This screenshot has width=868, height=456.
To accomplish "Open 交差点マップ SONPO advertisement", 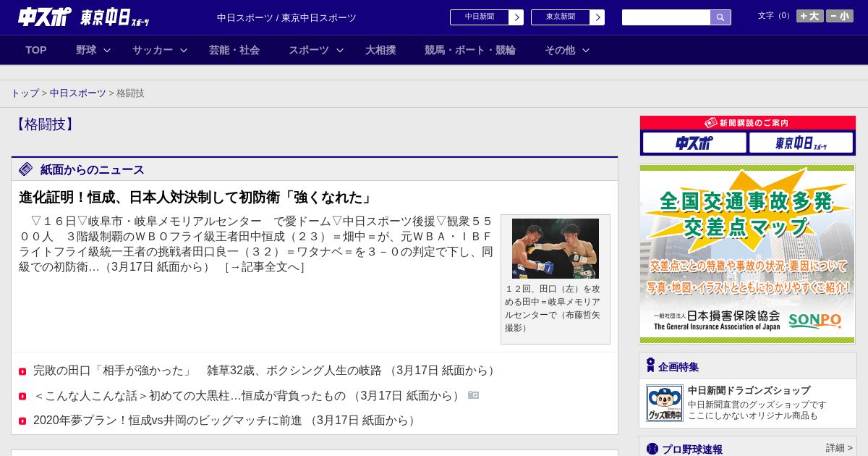I will [747, 254].
